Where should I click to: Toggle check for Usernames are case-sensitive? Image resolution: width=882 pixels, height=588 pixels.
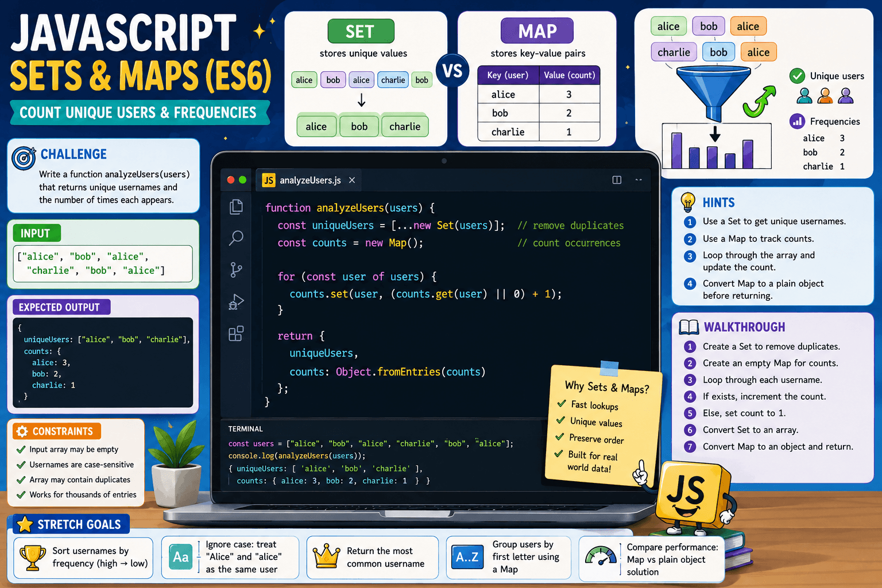pyautogui.click(x=21, y=465)
